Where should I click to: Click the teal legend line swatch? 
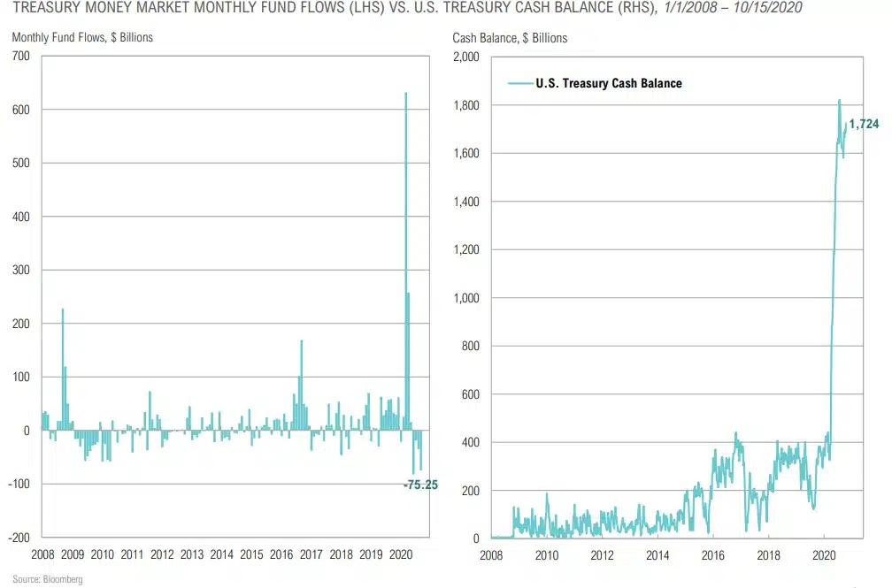pyautogui.click(x=519, y=84)
